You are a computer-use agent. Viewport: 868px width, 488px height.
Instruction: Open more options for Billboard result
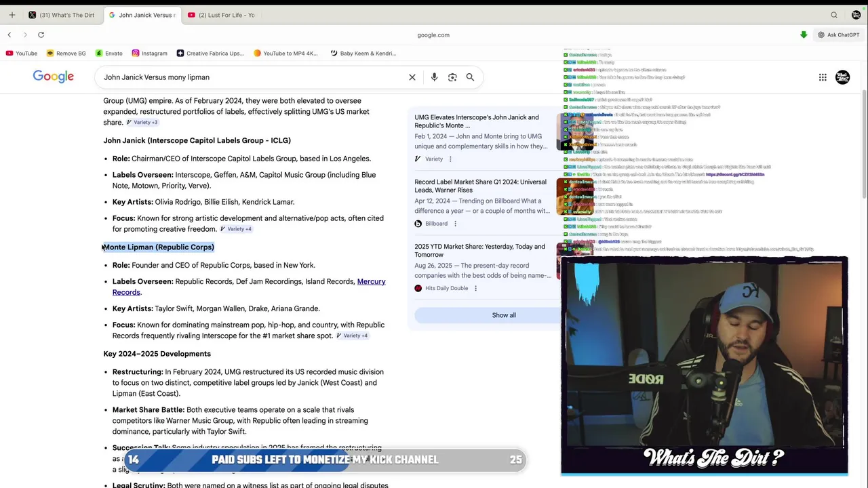[455, 224]
